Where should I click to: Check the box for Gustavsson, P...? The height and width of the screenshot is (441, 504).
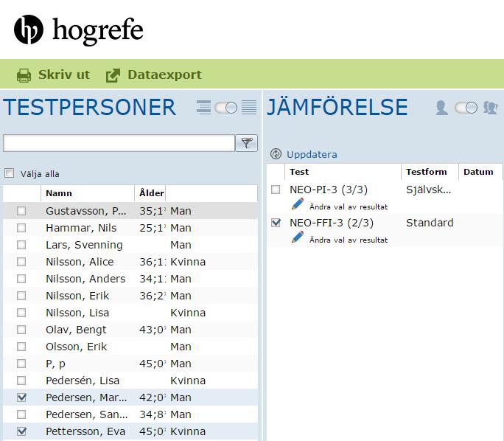(21, 211)
